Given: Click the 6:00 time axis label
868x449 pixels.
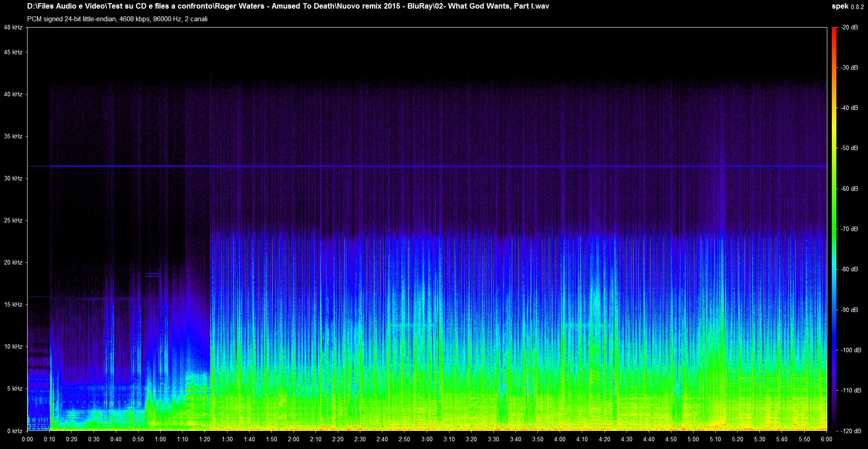Looking at the screenshot, I should pos(826,440).
